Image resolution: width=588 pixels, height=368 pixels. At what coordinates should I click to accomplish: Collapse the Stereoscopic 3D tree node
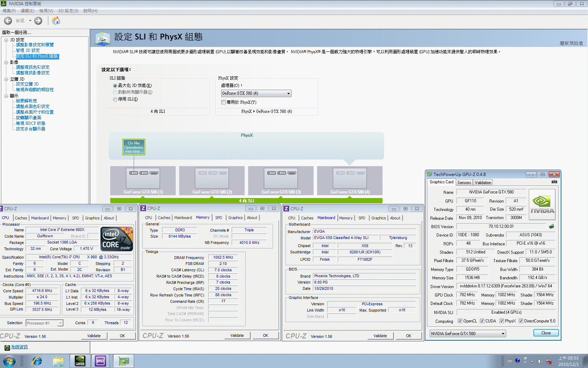point(6,79)
